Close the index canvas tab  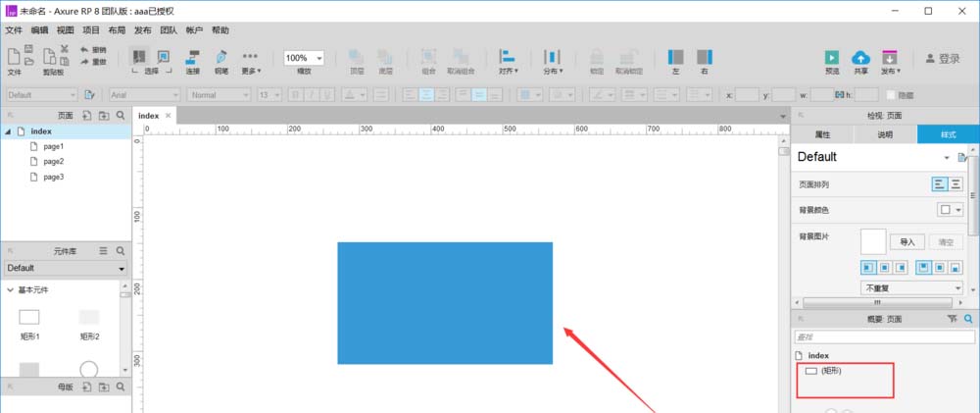(x=168, y=116)
